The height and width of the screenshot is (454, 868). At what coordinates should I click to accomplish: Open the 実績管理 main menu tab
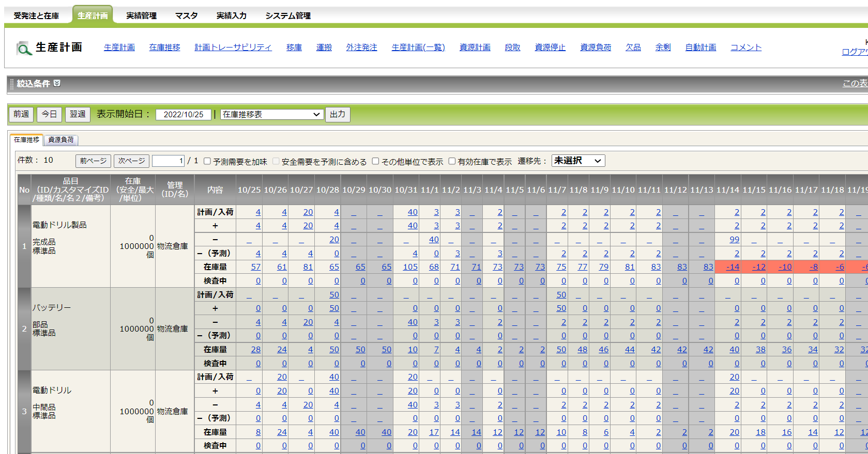(x=141, y=16)
